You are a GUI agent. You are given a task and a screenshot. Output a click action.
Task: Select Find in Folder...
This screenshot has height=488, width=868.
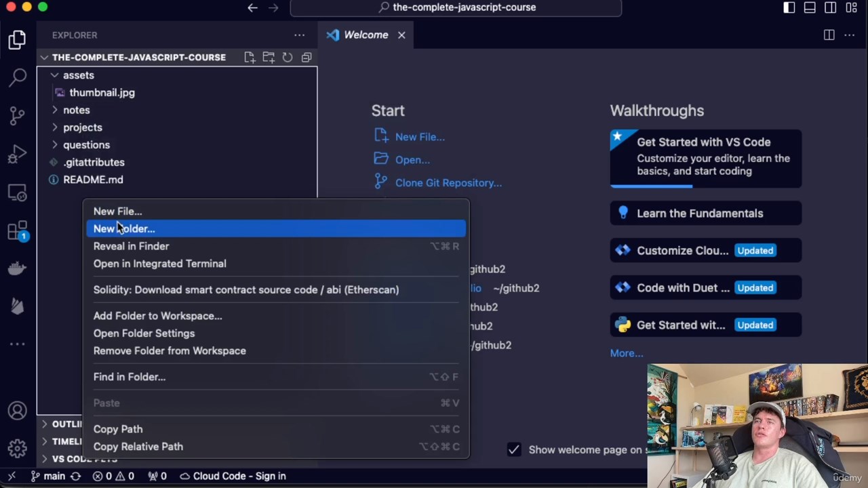click(x=276, y=377)
